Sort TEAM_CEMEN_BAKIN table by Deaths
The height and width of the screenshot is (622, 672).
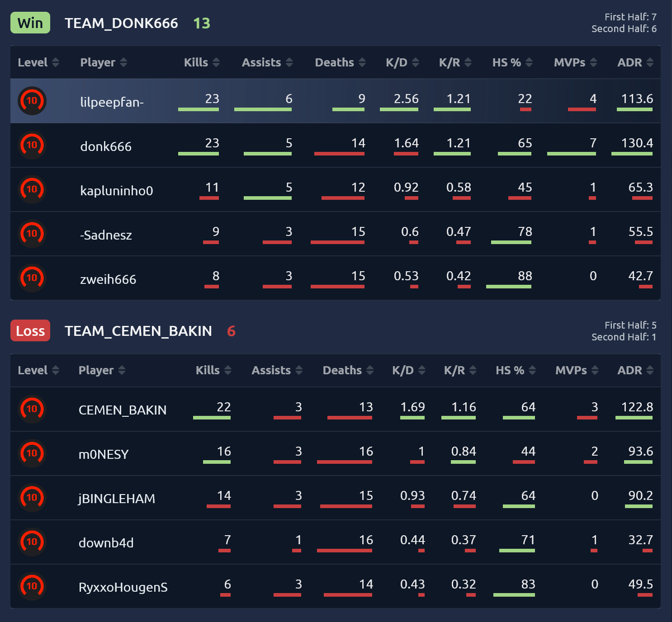(x=348, y=370)
